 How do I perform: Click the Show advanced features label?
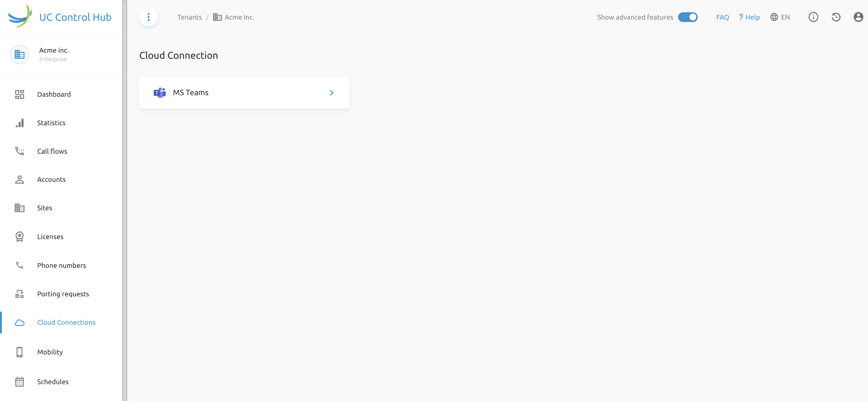(x=635, y=17)
